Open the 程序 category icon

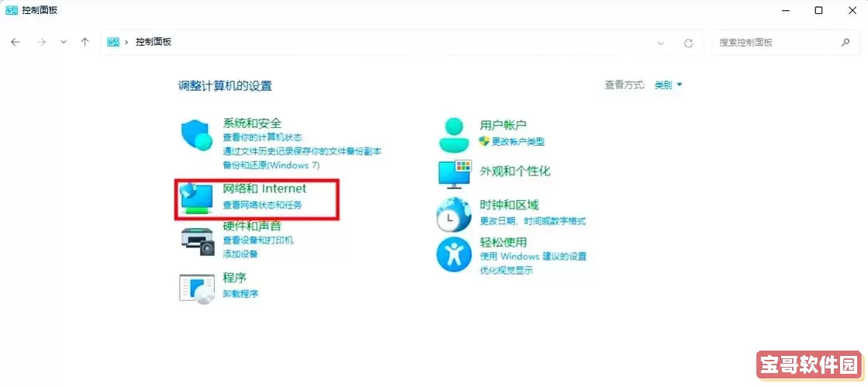(x=196, y=288)
